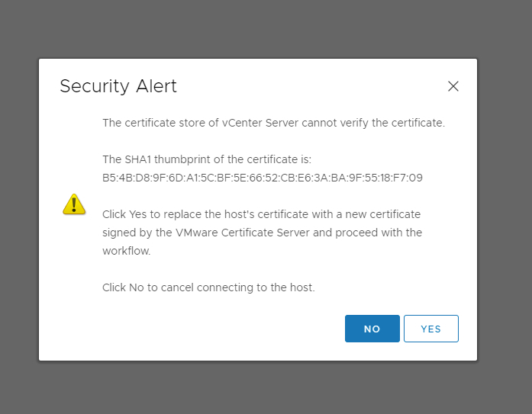Click the 'VMware Certificate Server' text

point(242,233)
